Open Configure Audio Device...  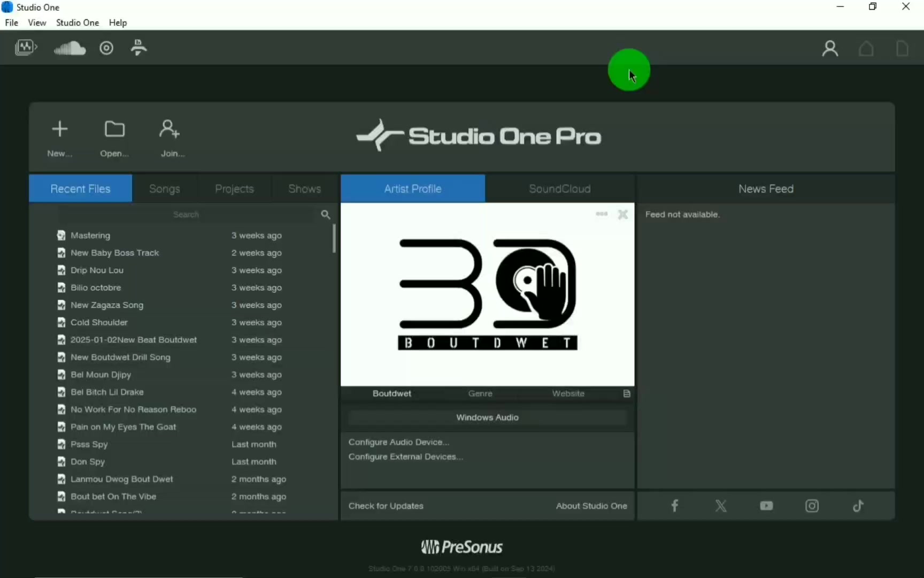click(399, 442)
